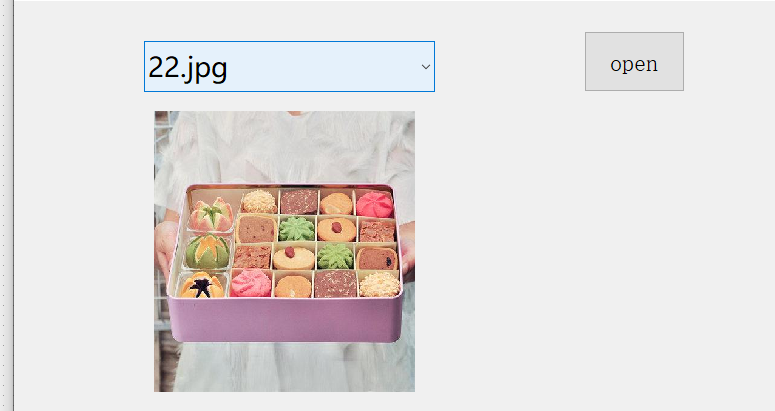Click the coconut ball cookie in top row
Image resolution: width=775 pixels, height=411 pixels.
(259, 202)
